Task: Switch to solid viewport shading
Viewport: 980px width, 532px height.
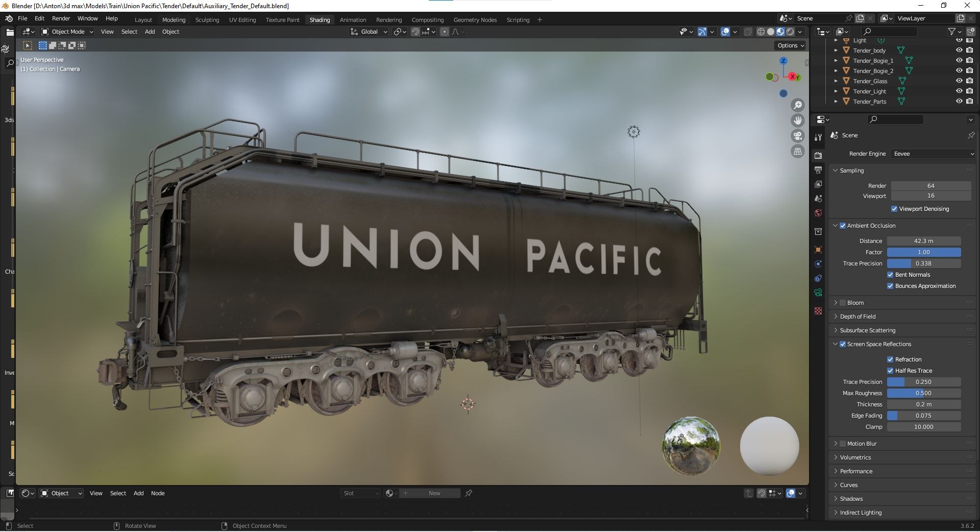Action: [x=771, y=32]
